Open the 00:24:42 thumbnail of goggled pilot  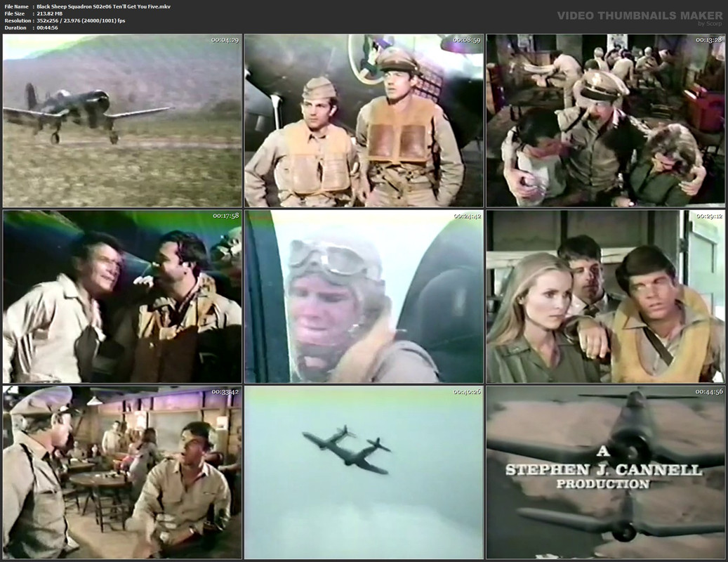tap(364, 296)
